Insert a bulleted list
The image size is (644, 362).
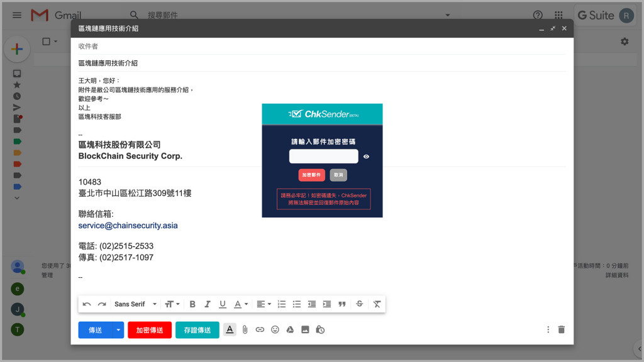(297, 304)
